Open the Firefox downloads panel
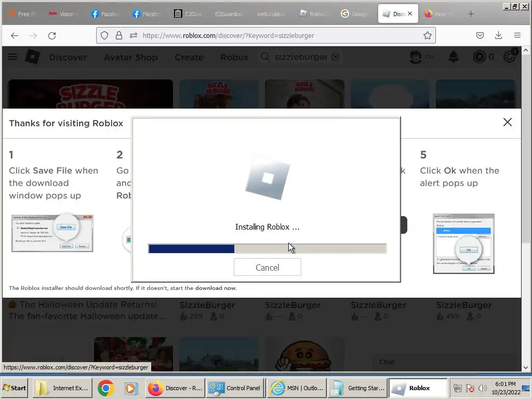The width and height of the screenshot is (532, 399). 498,36
